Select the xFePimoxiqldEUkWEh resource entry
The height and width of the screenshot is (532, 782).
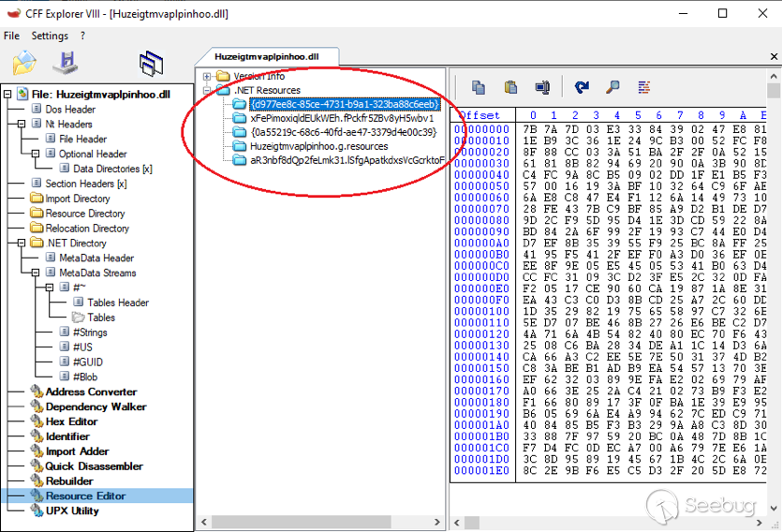[342, 118]
